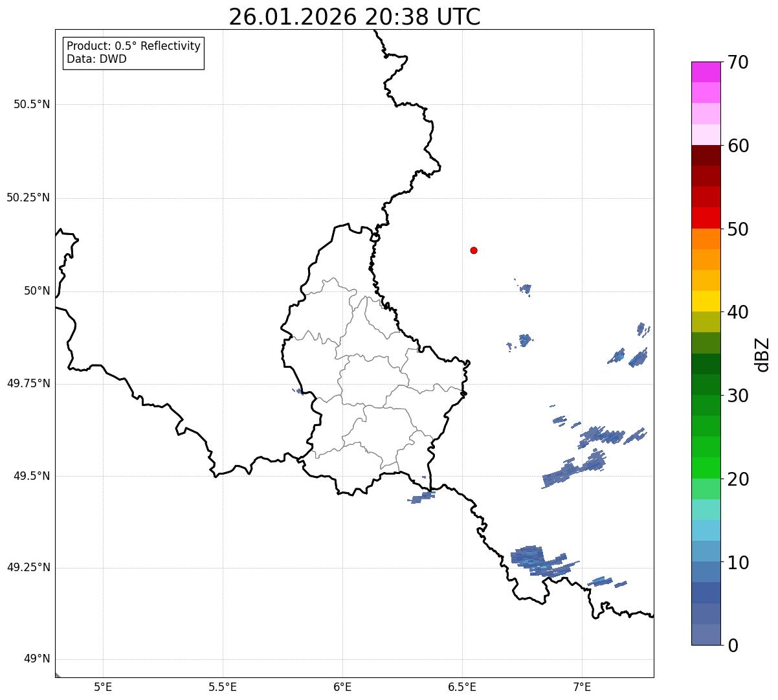
Task: Click the colorbar tick label 30
Action: point(738,396)
